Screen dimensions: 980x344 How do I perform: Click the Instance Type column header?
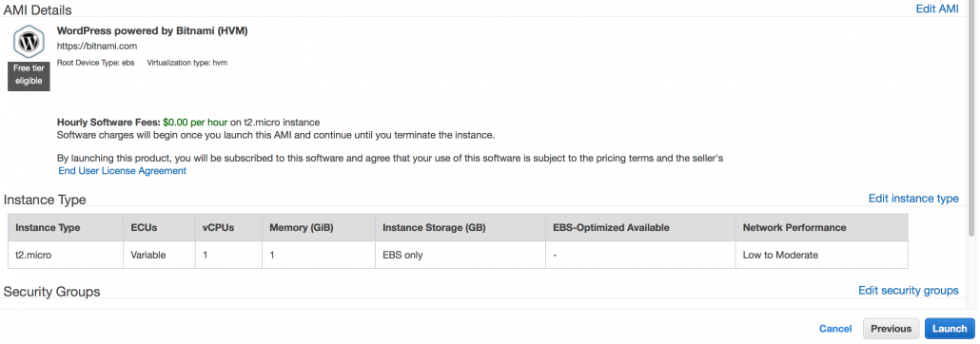click(66, 227)
